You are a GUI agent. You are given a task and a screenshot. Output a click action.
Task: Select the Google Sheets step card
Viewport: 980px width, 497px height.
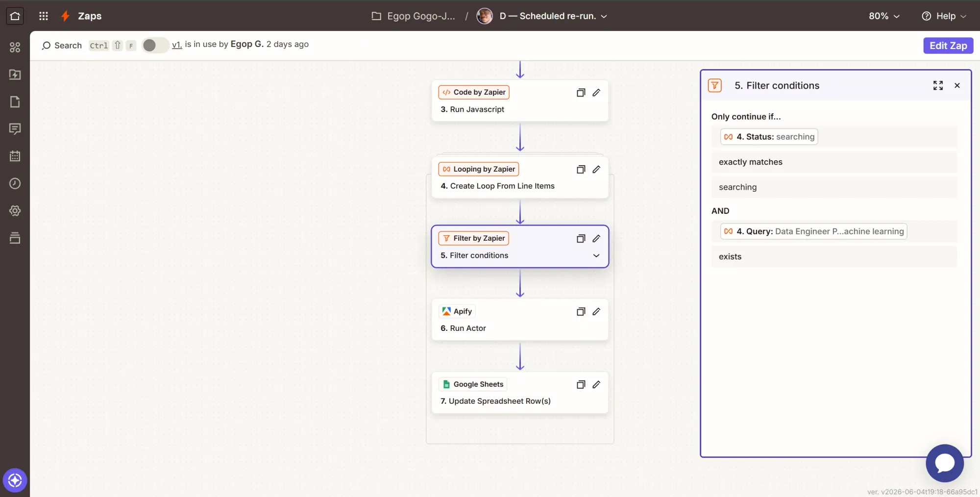tap(520, 393)
